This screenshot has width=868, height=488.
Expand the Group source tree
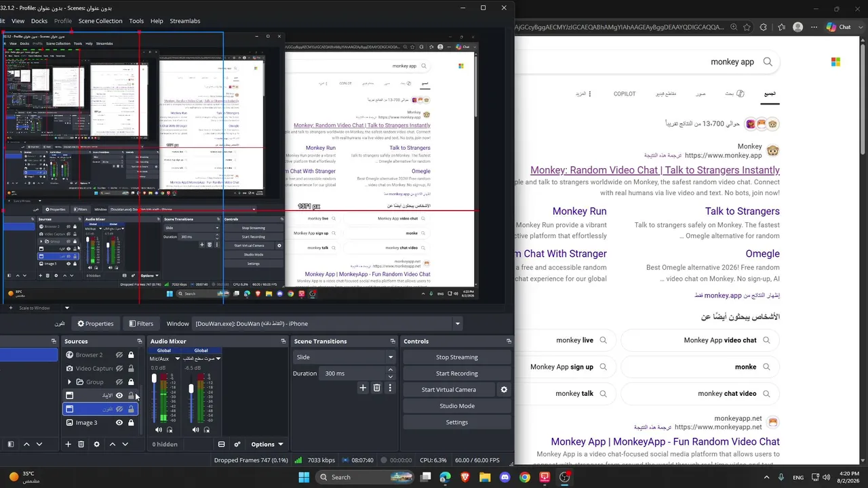69,382
